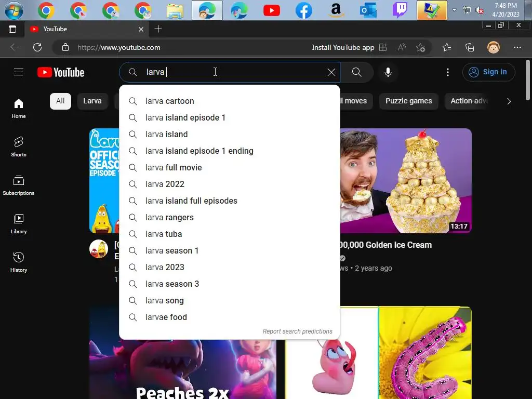Choose suggestion larva season 3
Screen dimensions: 532x399
(229, 284)
